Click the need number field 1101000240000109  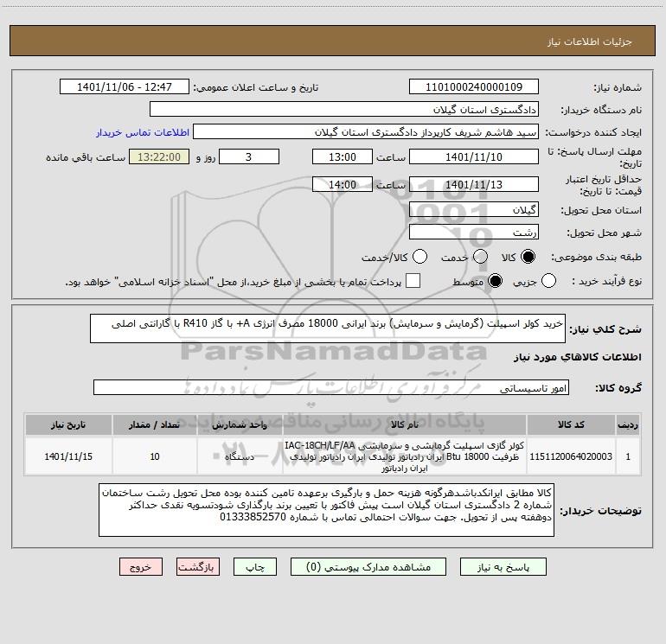[x=474, y=87]
